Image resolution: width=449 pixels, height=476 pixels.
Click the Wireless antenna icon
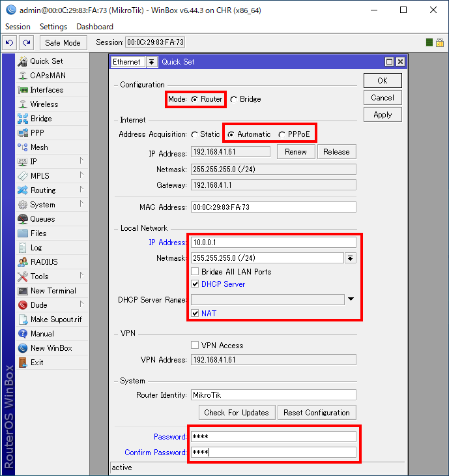coord(23,104)
